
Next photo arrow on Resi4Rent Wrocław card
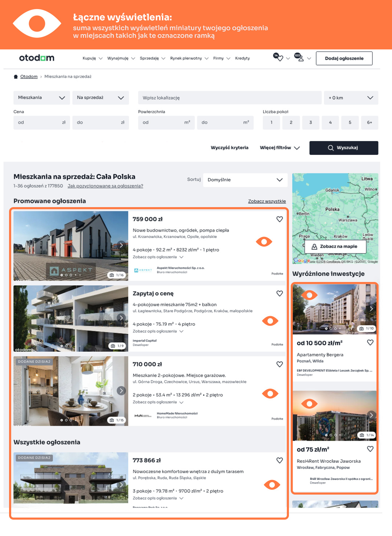[371, 415]
